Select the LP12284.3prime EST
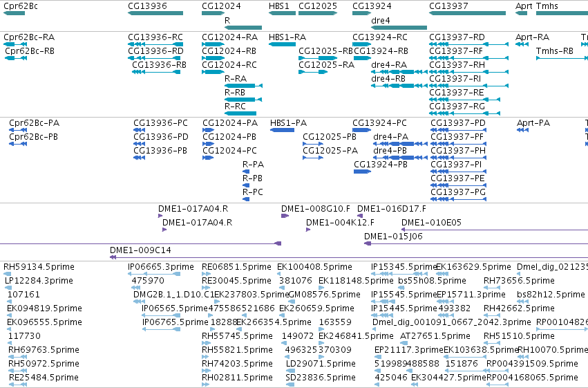Image resolution: width=588 pixels, height=388 pixels. coord(39,281)
